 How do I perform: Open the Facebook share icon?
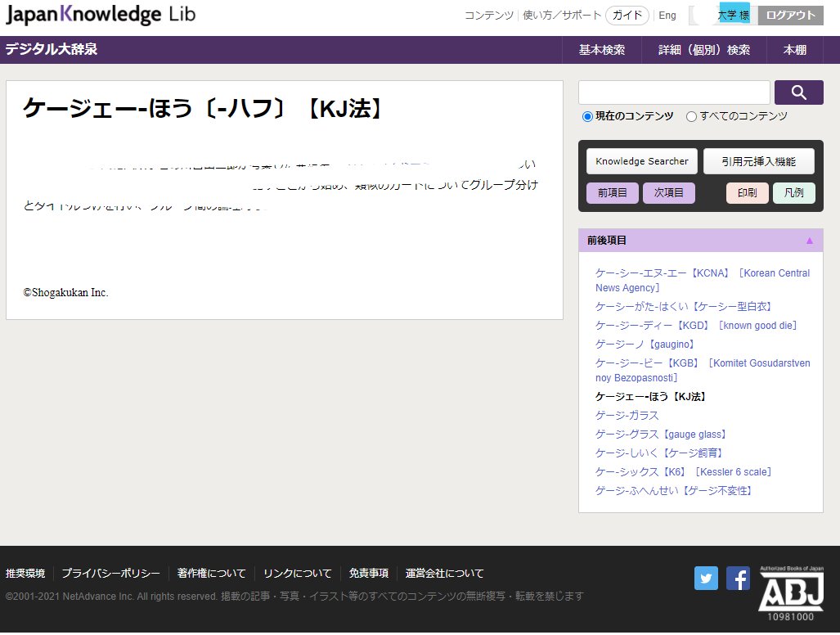738,579
